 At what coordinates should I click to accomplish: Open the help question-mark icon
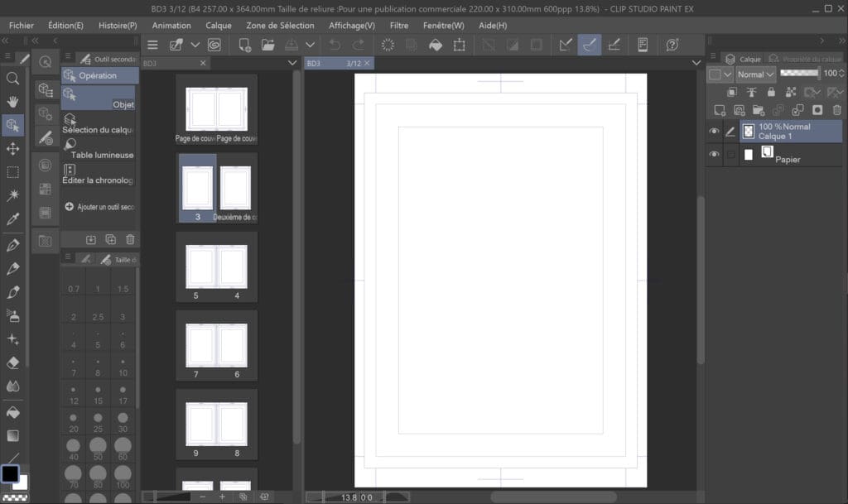coord(672,45)
